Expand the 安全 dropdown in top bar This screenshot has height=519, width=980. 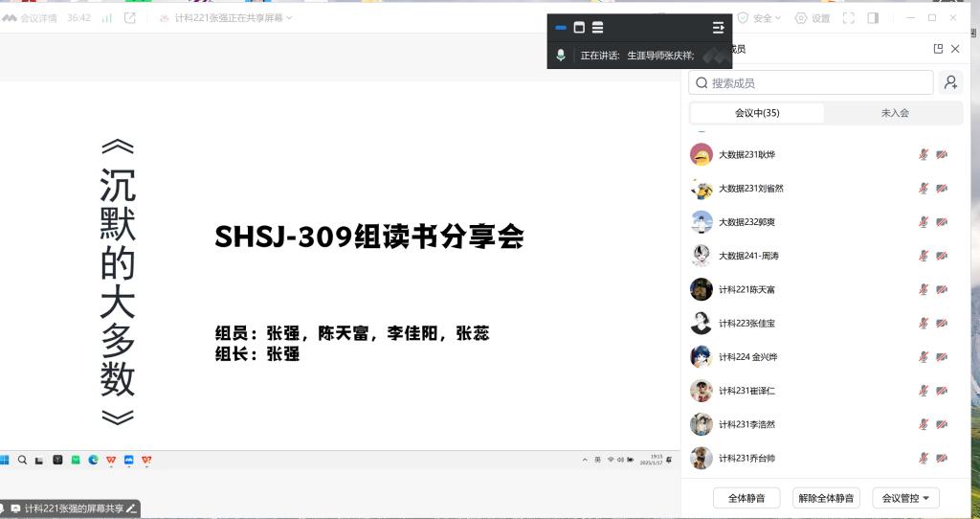(762, 18)
